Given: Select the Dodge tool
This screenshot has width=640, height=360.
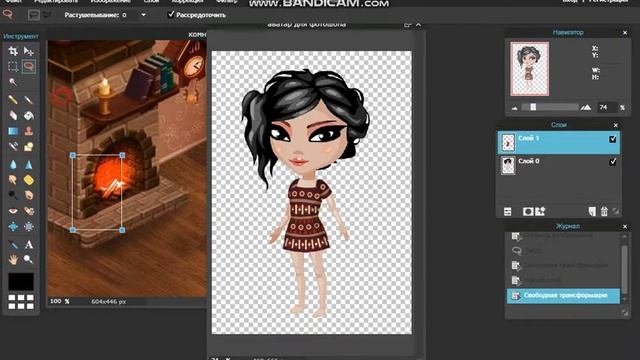Looking at the screenshot, I should tap(13, 196).
